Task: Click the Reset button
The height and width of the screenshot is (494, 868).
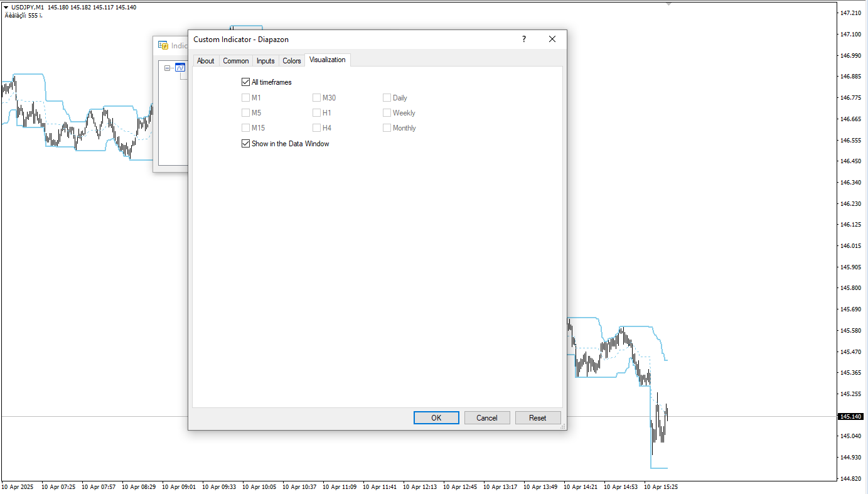Action: click(x=538, y=418)
